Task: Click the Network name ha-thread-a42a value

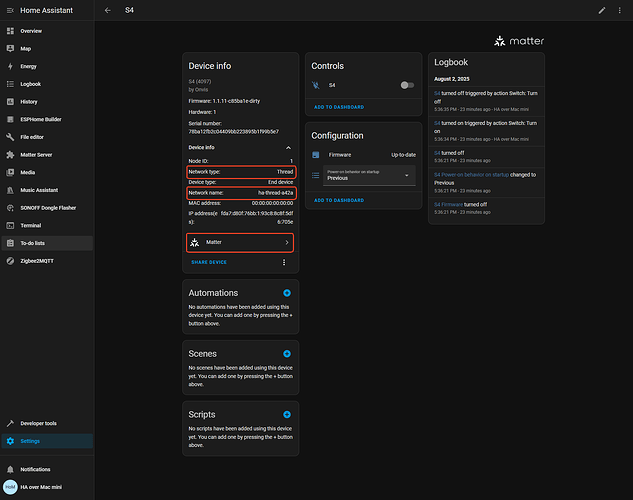Action: click(276, 193)
